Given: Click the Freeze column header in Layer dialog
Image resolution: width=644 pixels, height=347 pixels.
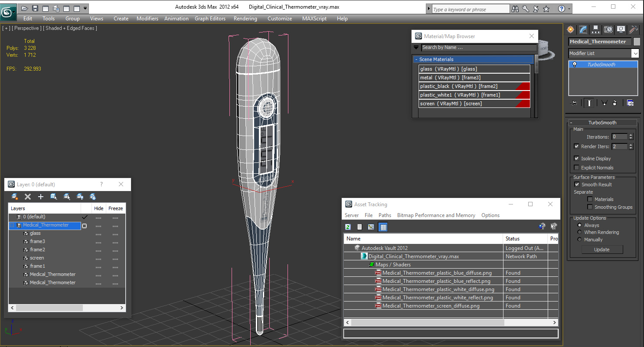Looking at the screenshot, I should coord(116,208).
